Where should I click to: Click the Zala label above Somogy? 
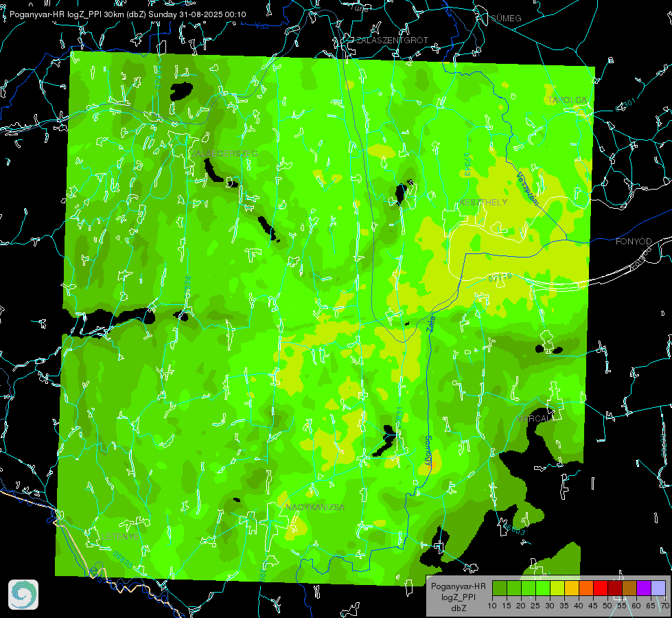click(x=430, y=323)
